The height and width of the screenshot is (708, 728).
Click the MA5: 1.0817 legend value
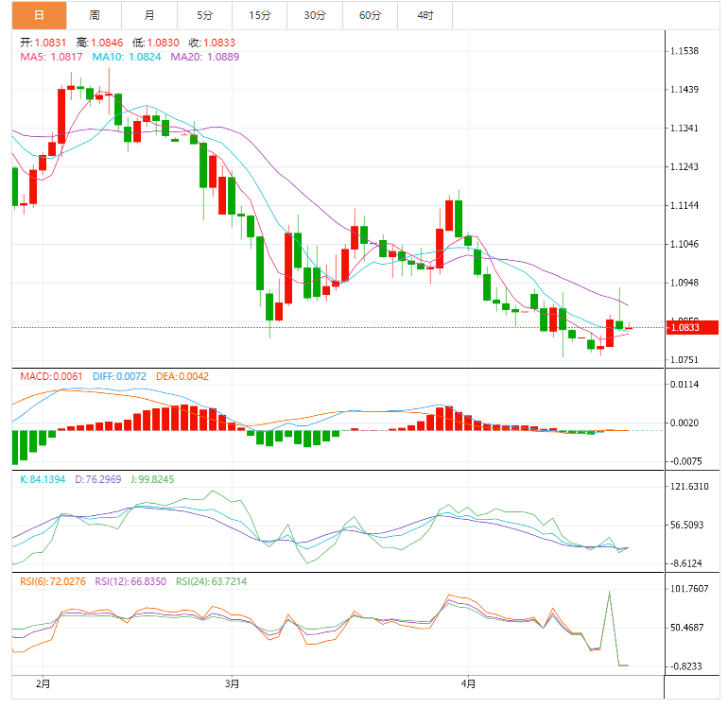tap(51, 57)
